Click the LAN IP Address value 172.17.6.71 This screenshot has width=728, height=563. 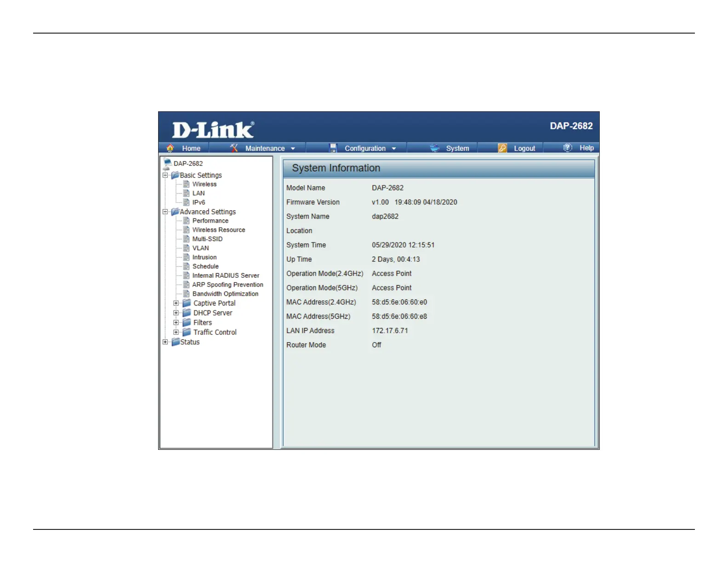click(x=390, y=331)
